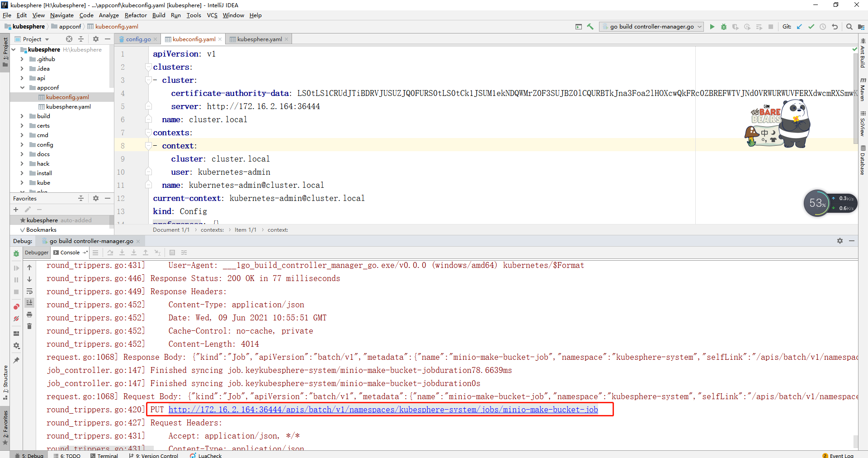Restore debug layout icon
Screen dimensions: 868x458
point(16,334)
